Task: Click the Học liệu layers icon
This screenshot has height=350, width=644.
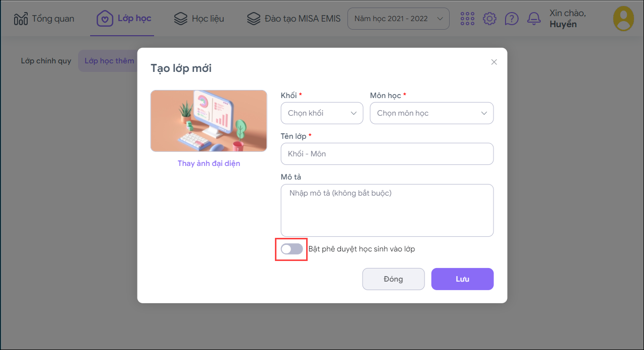Action: coord(180,19)
